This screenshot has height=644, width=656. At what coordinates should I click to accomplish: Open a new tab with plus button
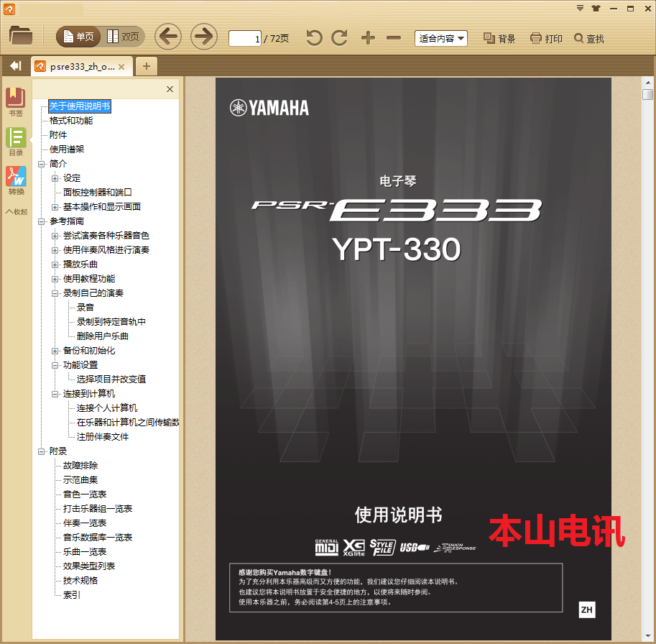(x=147, y=66)
